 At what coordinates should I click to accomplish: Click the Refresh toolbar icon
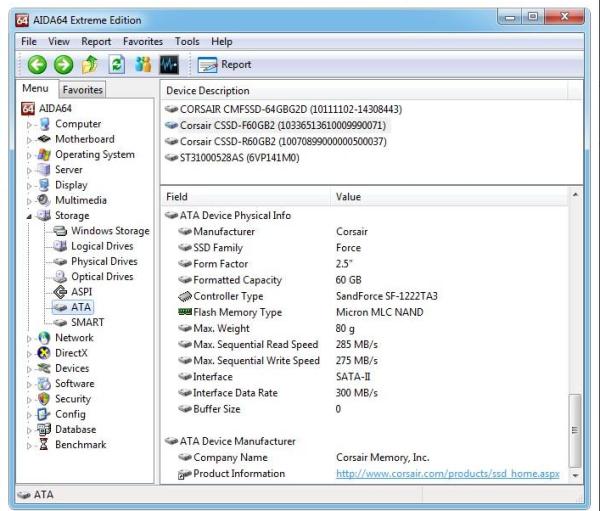116,64
